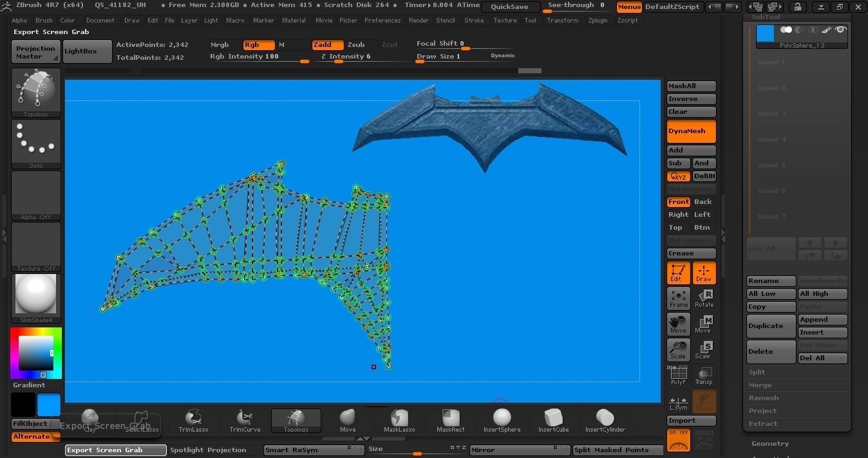Select the TrimCurve brush

pyautogui.click(x=244, y=421)
